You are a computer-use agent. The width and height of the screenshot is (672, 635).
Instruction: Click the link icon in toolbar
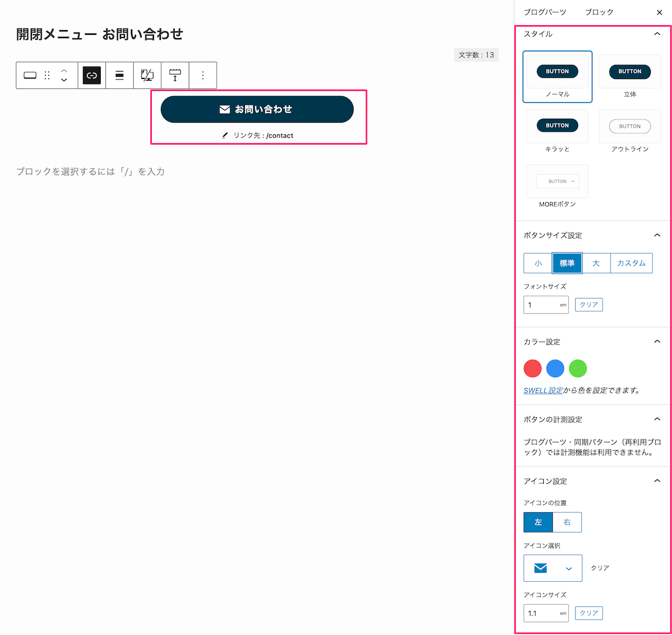pos(92,75)
